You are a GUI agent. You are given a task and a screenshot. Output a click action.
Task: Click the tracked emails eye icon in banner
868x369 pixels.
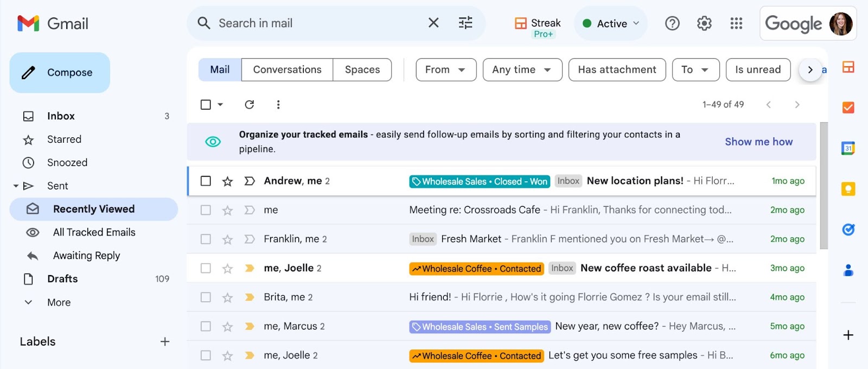point(213,142)
